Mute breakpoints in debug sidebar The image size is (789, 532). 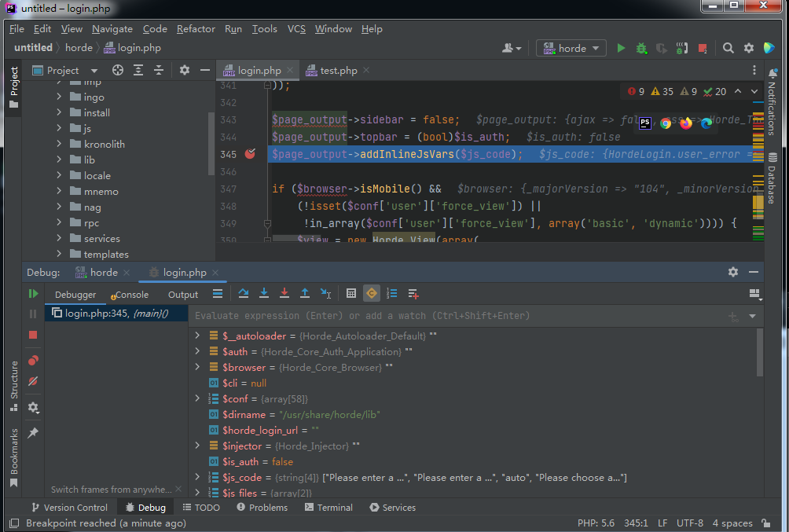33,381
